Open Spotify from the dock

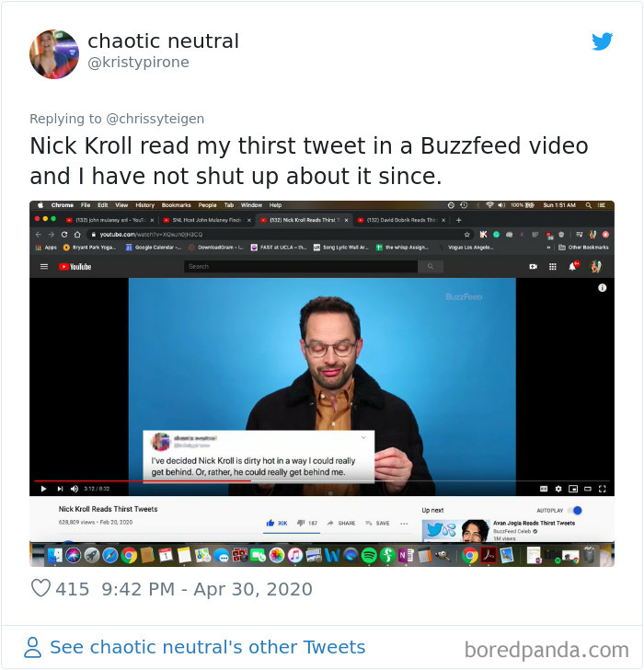(x=369, y=556)
